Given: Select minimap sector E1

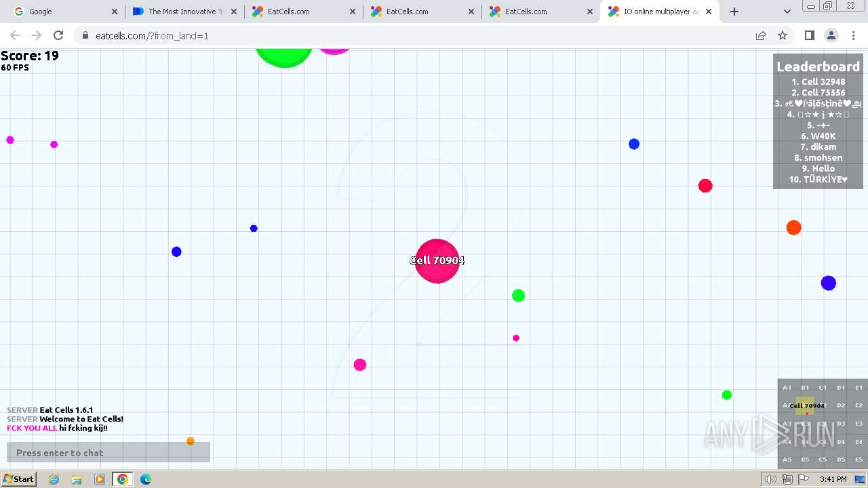Looking at the screenshot, I should [859, 388].
